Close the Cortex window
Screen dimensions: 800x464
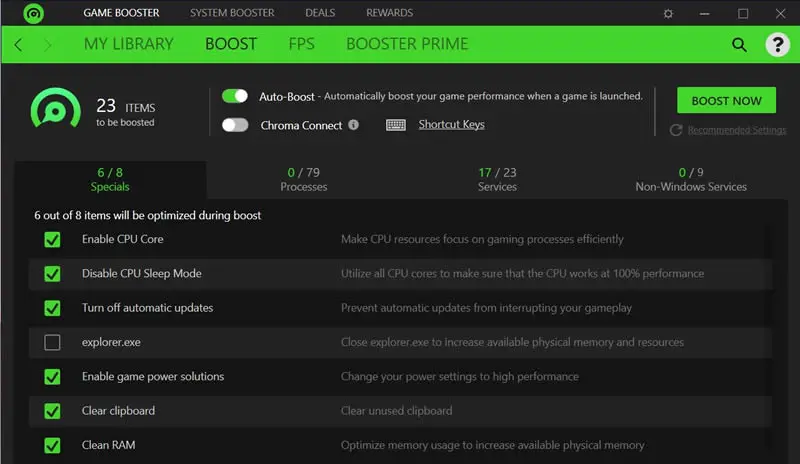coord(781,14)
